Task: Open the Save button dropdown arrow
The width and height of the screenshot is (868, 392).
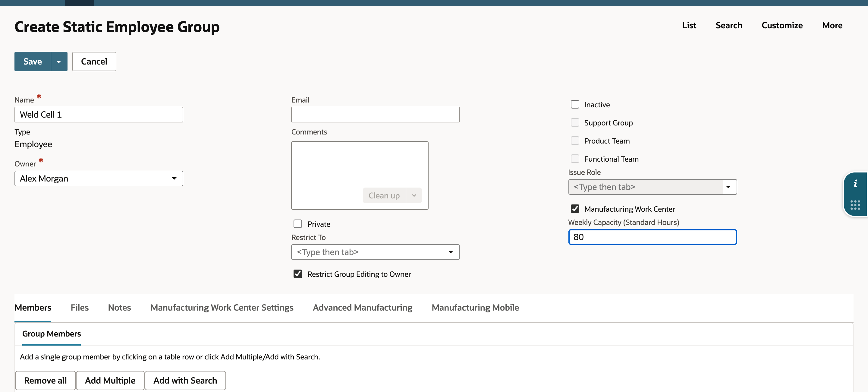Action: 59,62
